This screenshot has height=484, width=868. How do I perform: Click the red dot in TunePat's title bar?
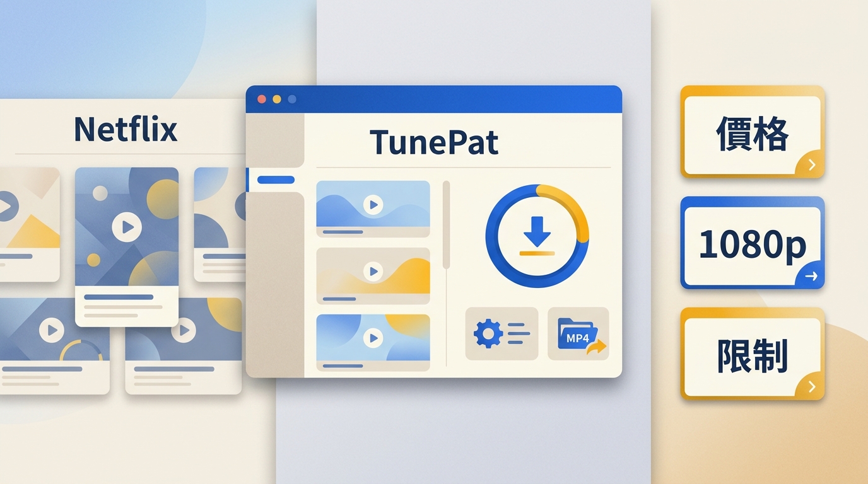[x=262, y=99]
